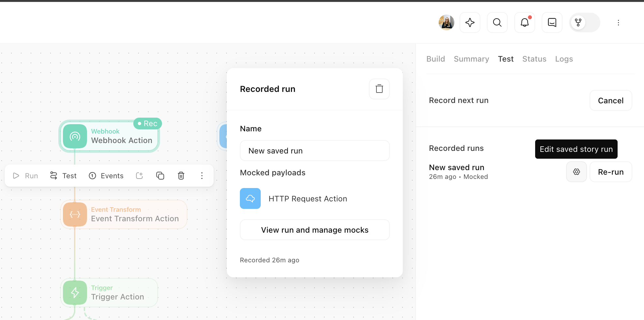
Task: Cancel recording the next run
Action: (x=610, y=101)
